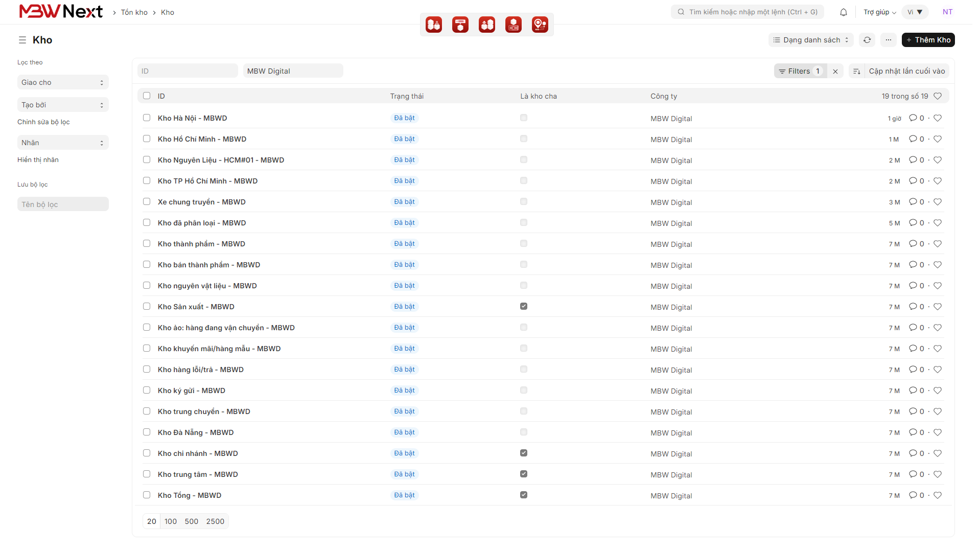Viewport: 980px width, 550px height.
Task: Click Hiển thị nhãn link
Action: coord(38,160)
